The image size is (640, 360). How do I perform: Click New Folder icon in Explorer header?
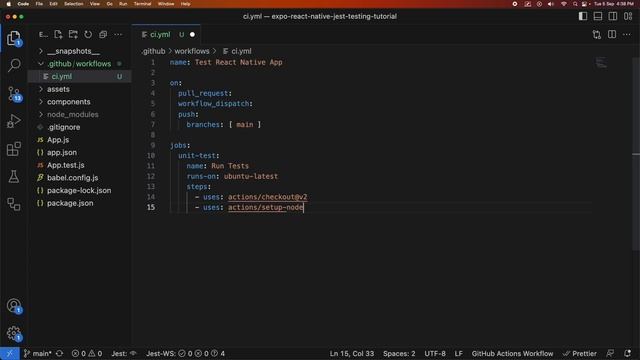click(73, 34)
